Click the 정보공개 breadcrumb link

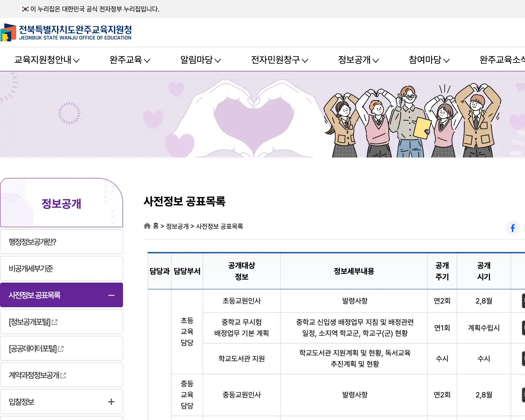click(177, 226)
